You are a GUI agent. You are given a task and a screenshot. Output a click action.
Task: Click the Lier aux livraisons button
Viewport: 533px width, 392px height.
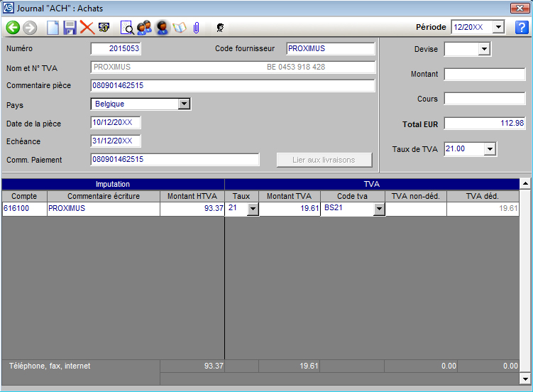[x=324, y=160]
